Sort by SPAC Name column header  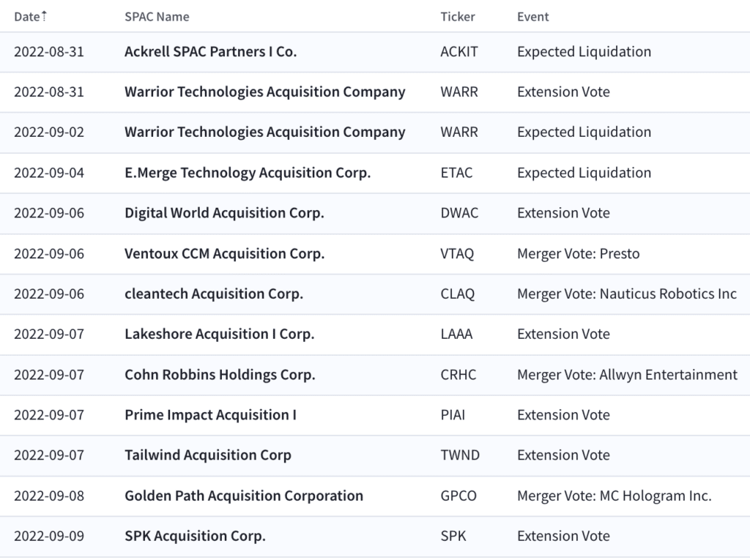point(157,17)
